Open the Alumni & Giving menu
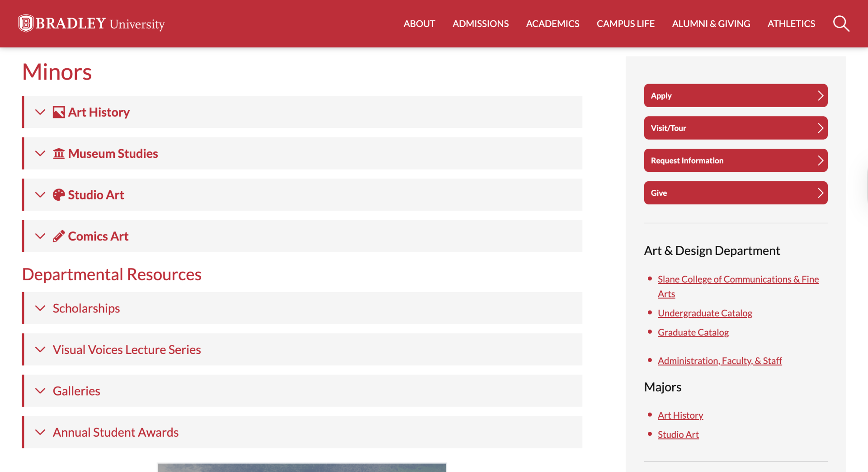Screen dimensions: 868x472 [x=711, y=24]
